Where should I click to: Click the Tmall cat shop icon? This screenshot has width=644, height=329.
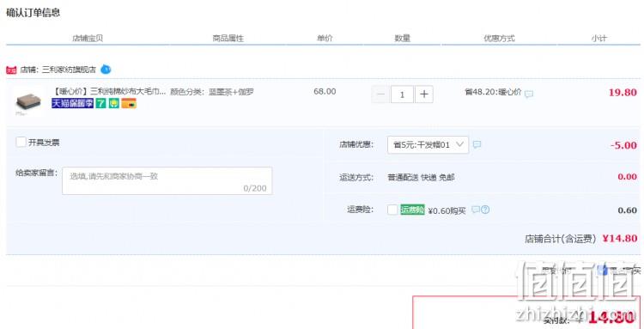pos(11,70)
